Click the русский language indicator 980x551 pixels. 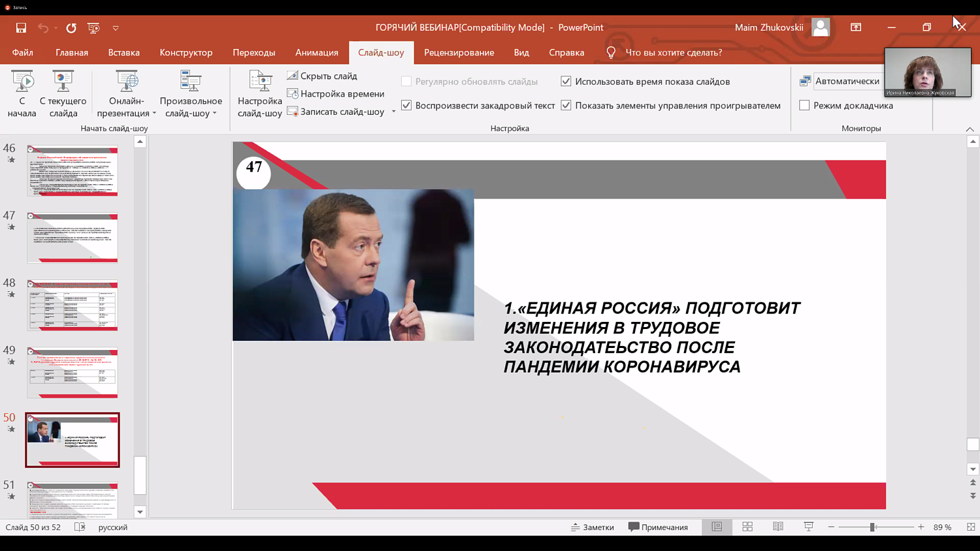[113, 527]
